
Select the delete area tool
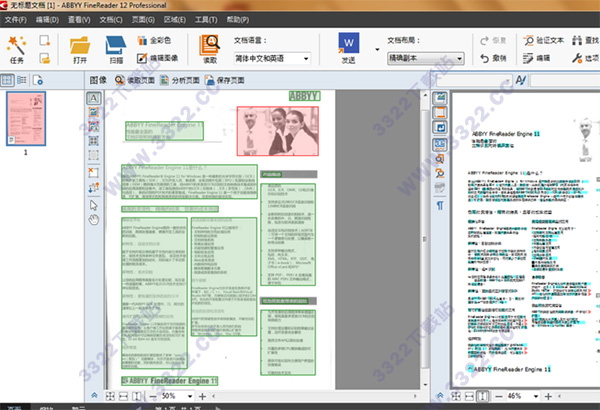(x=94, y=172)
